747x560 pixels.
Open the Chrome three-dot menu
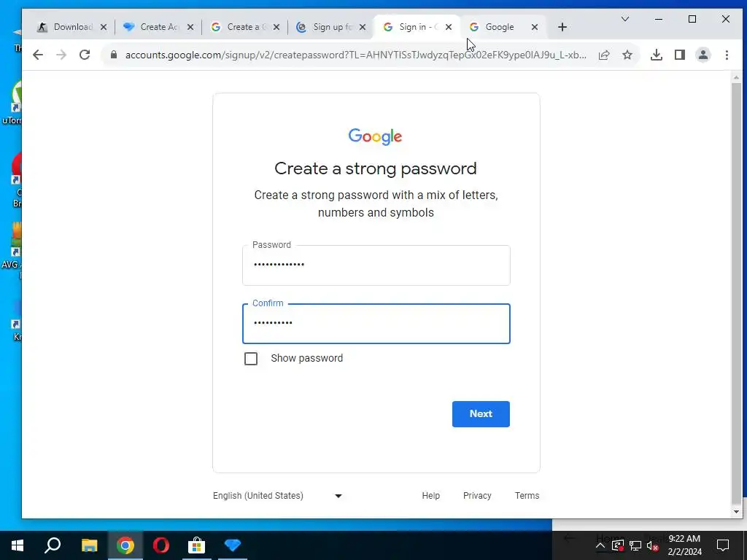click(727, 55)
